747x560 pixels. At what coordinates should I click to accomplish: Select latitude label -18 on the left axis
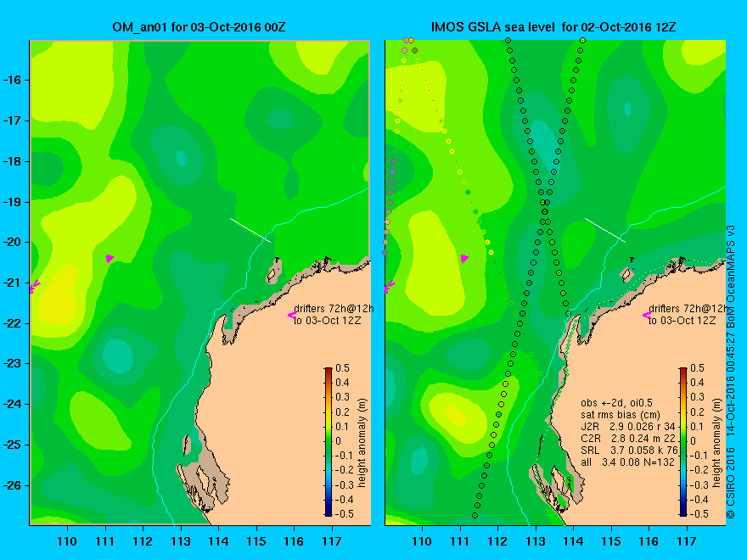(14, 161)
